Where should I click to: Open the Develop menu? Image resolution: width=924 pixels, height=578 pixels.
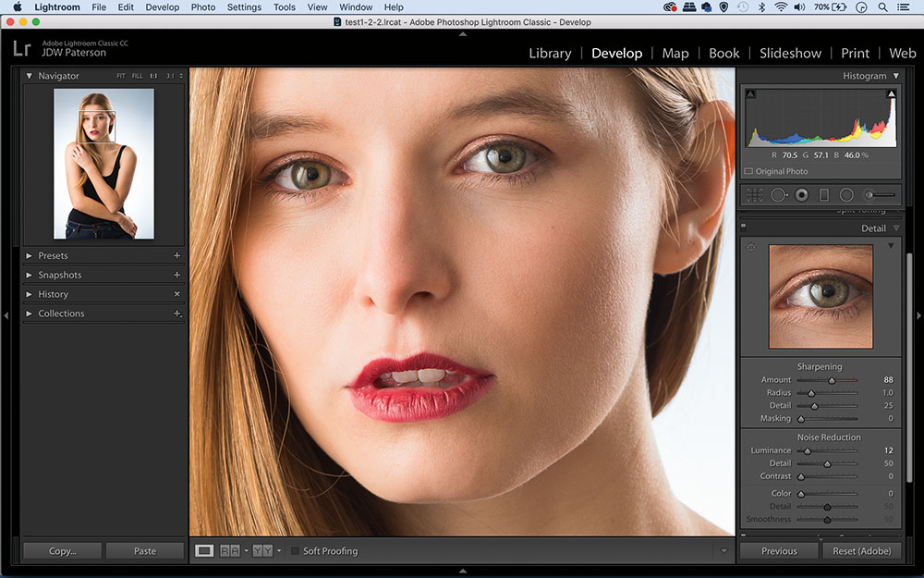point(162,7)
